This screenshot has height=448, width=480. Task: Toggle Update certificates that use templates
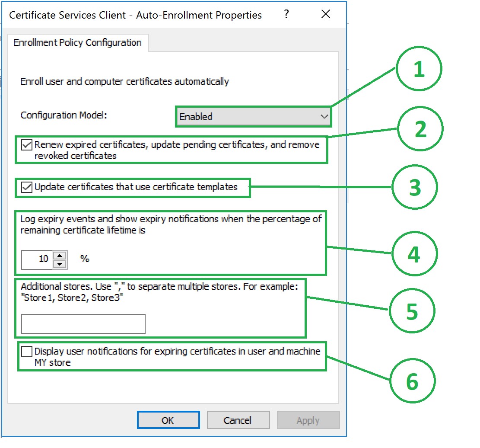(x=27, y=187)
